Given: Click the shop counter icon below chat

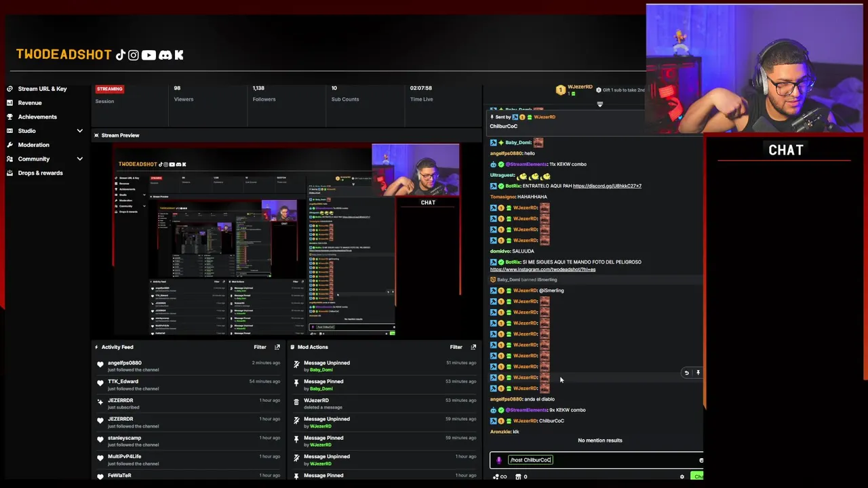Looking at the screenshot, I should tap(521, 477).
